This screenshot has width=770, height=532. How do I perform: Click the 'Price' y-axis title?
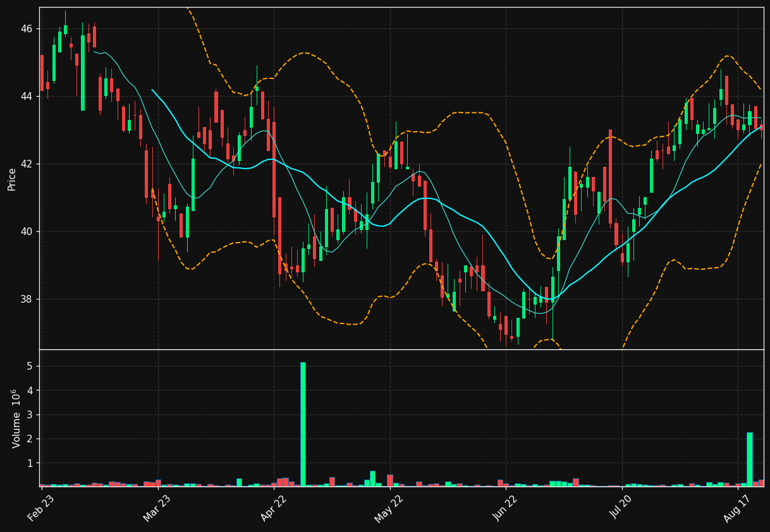click(12, 179)
